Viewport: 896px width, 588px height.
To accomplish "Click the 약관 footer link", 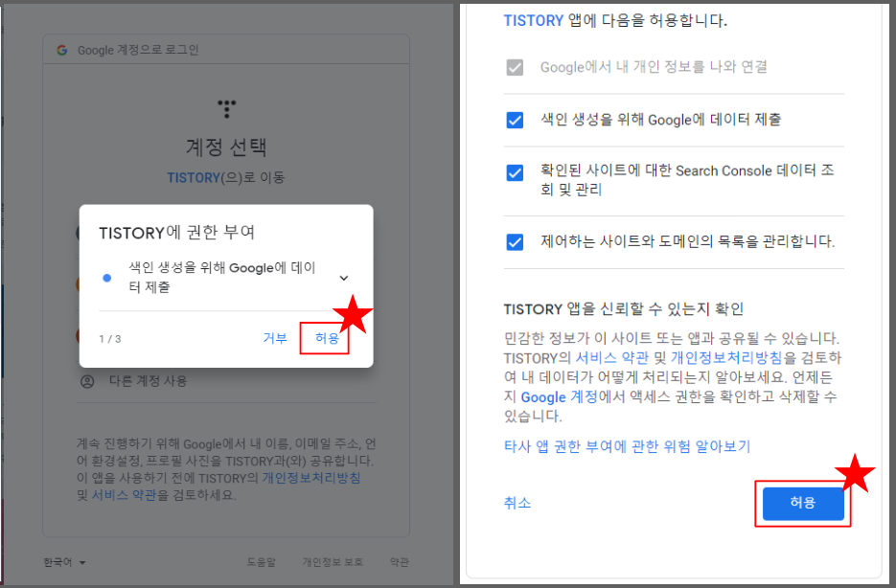I will [399, 562].
